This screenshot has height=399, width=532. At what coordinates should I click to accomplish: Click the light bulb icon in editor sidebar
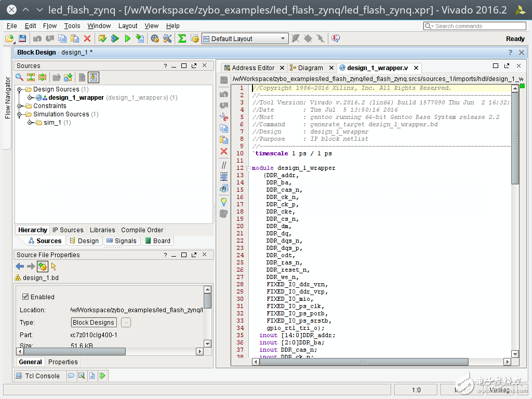(224, 202)
